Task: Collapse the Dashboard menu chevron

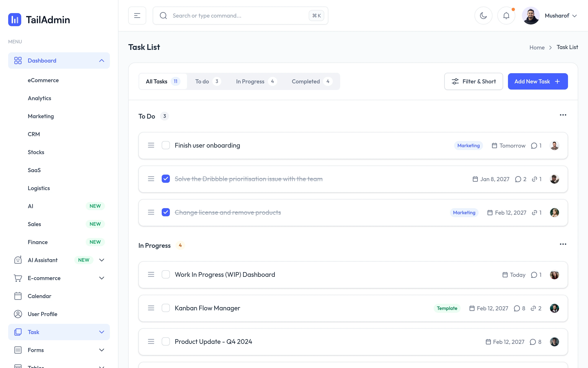Action: (101, 61)
